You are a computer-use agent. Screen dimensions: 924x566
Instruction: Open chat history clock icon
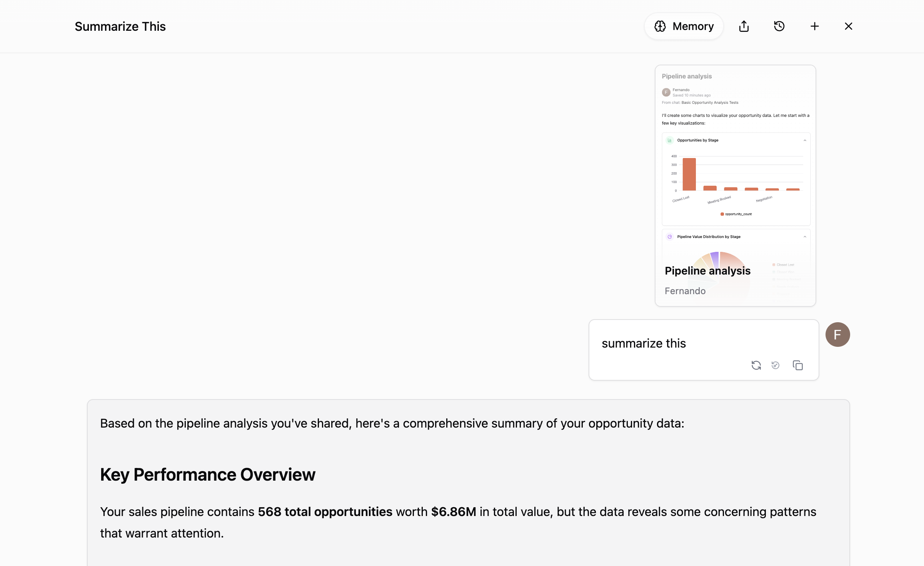coord(779,26)
